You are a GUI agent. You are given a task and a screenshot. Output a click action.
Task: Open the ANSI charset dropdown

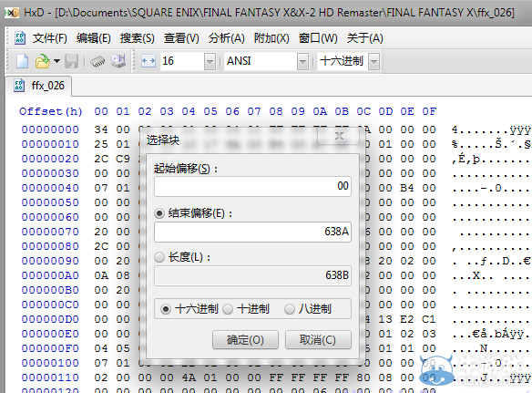[302, 62]
